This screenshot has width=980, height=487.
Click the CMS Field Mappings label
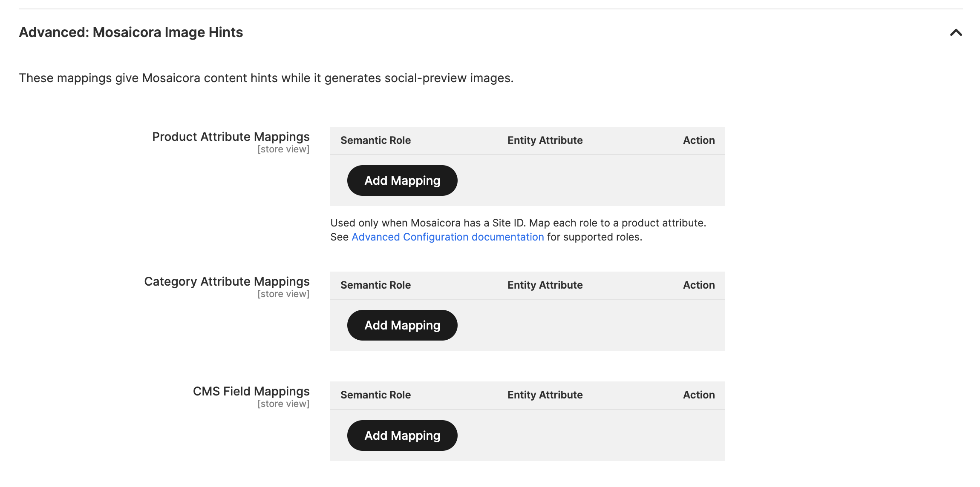[251, 391]
